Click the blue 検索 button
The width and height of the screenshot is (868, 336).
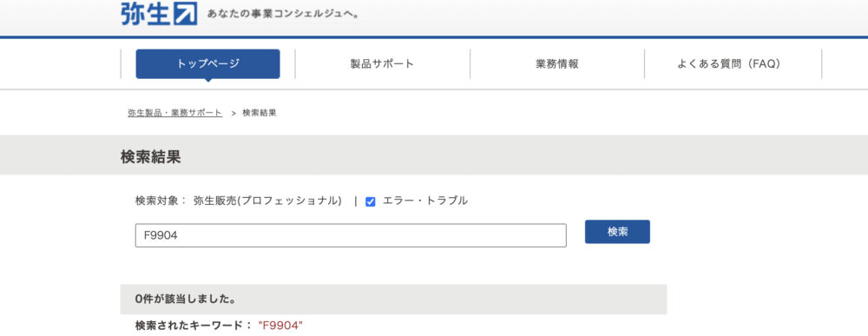(x=617, y=232)
